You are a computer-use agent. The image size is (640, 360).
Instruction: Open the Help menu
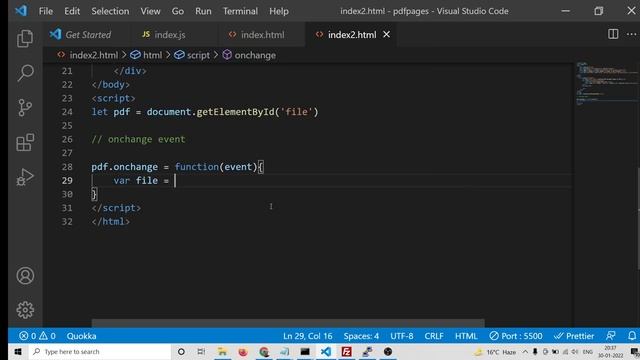click(279, 11)
